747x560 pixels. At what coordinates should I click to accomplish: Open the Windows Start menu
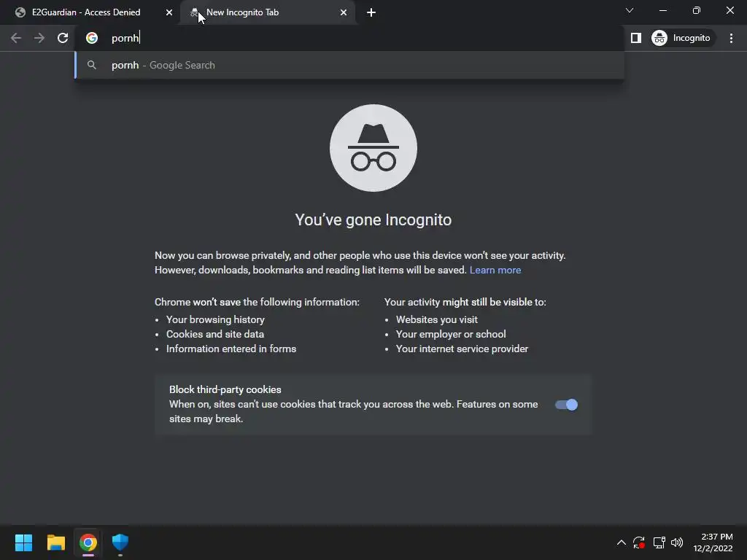23,542
